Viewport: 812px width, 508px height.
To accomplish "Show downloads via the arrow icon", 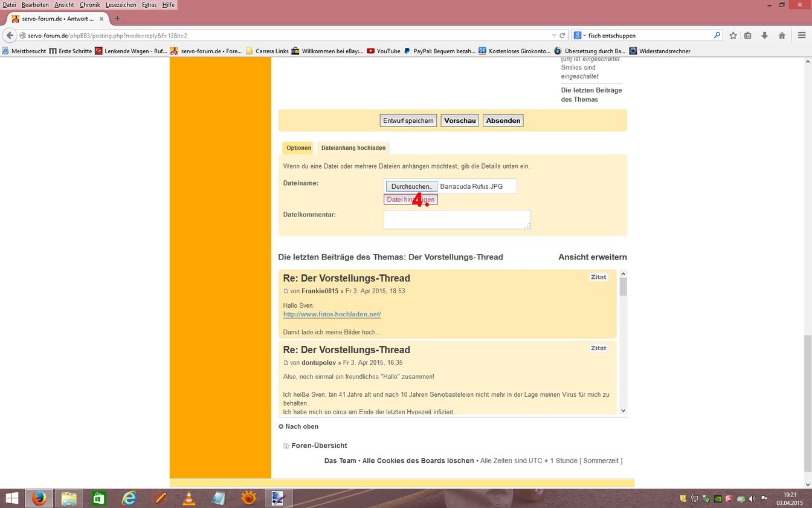I will tap(764, 36).
